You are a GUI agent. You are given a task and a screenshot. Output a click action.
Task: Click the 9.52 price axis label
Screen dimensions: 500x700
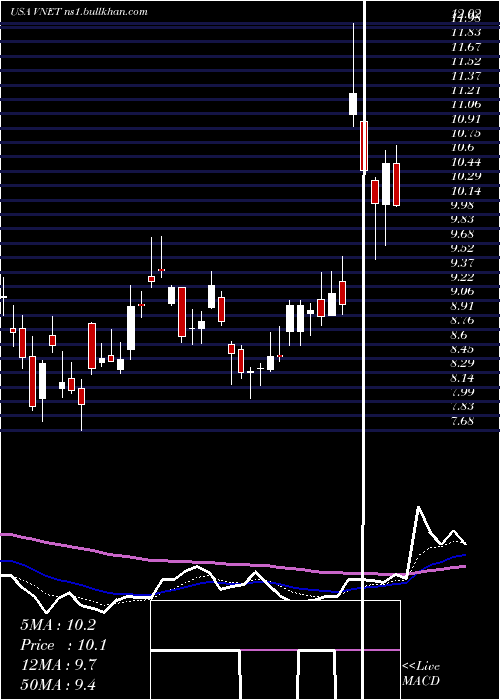click(462, 248)
